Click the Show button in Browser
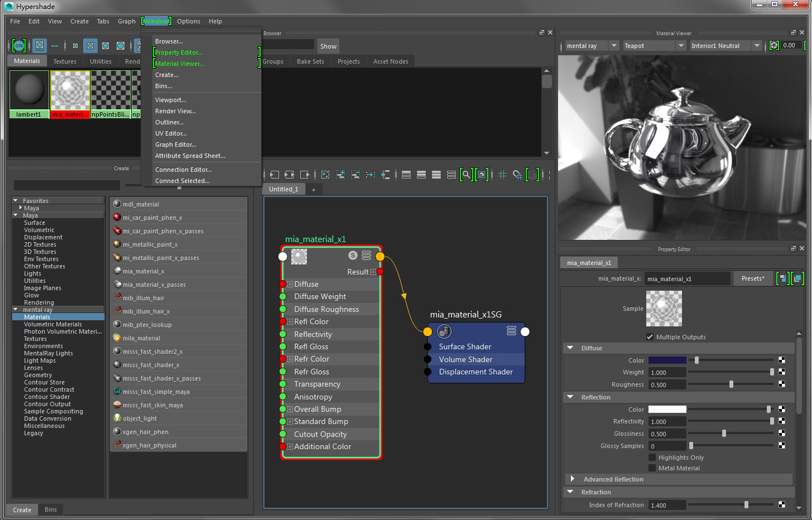The image size is (812, 520). tap(328, 46)
